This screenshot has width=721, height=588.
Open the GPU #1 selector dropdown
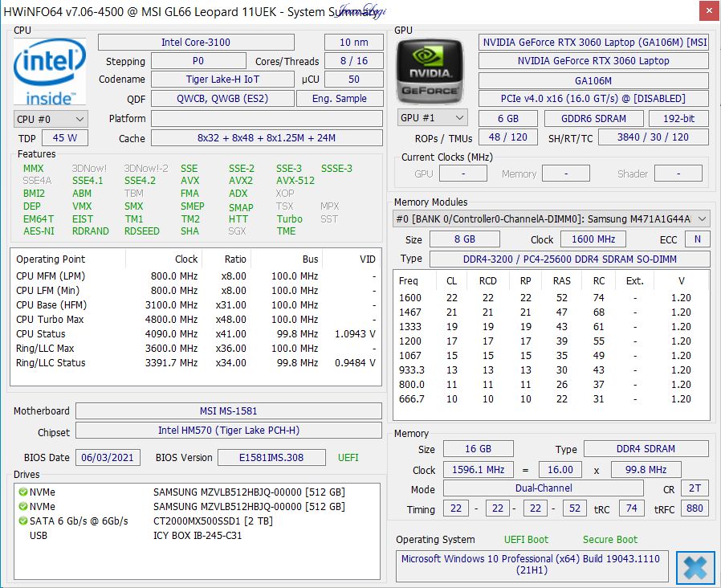pyautogui.click(x=432, y=117)
